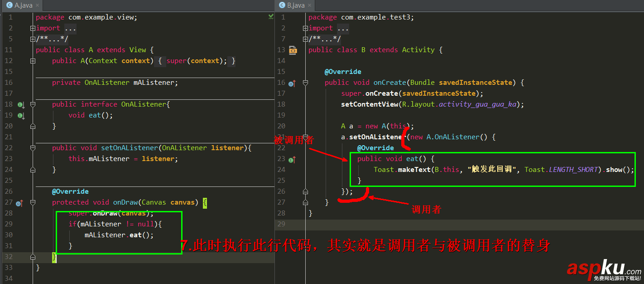The image size is (644, 284).
Task: Open the related XML file icon on line 13 of B.java
Action: 293,50
